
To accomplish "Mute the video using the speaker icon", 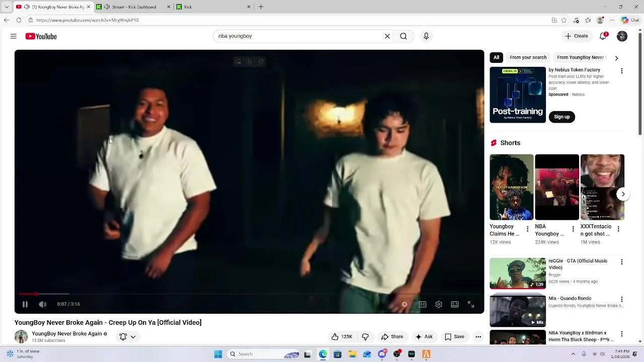I will (x=43, y=304).
